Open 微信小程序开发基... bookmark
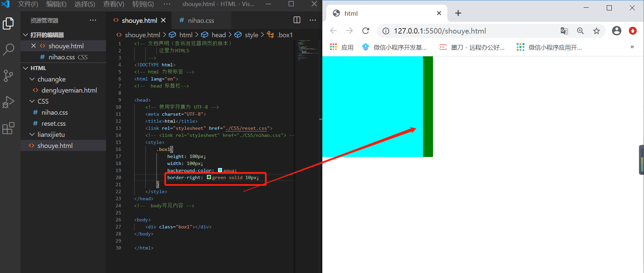This screenshot has width=644, height=273. click(x=394, y=47)
